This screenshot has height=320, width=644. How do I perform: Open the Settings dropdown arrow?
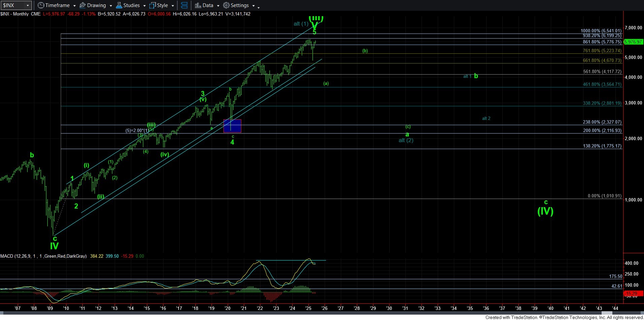253,6
